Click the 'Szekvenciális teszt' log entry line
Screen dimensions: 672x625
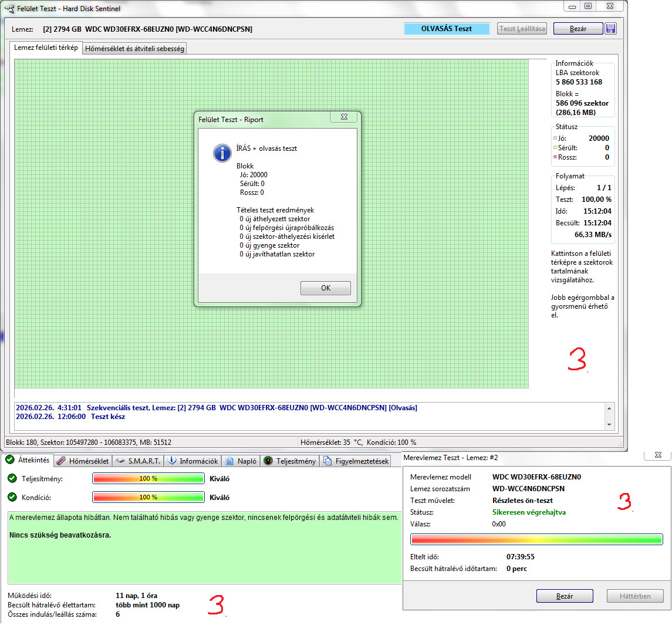click(x=217, y=408)
